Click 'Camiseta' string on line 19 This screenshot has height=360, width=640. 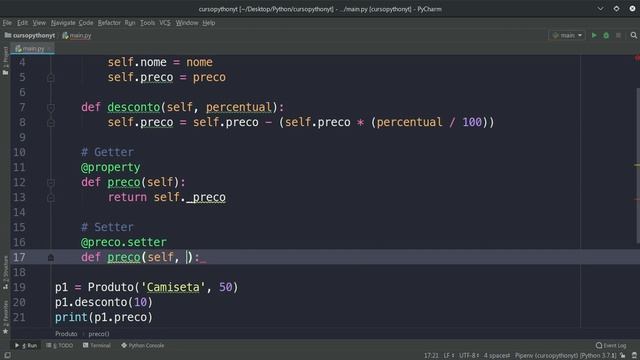(x=173, y=287)
